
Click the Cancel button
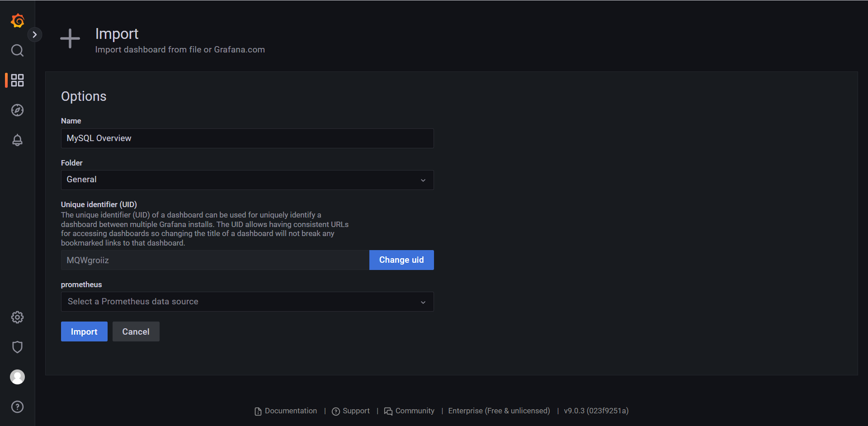[136, 331]
